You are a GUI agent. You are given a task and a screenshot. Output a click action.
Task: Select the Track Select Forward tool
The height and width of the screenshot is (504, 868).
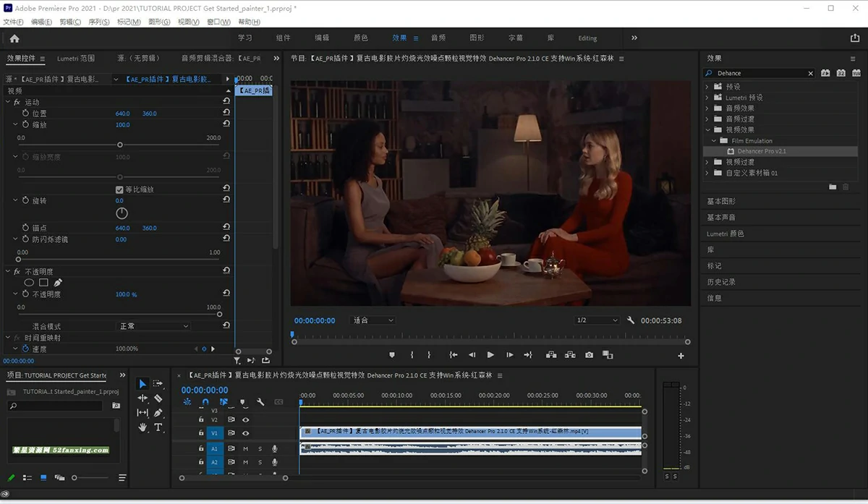click(158, 384)
